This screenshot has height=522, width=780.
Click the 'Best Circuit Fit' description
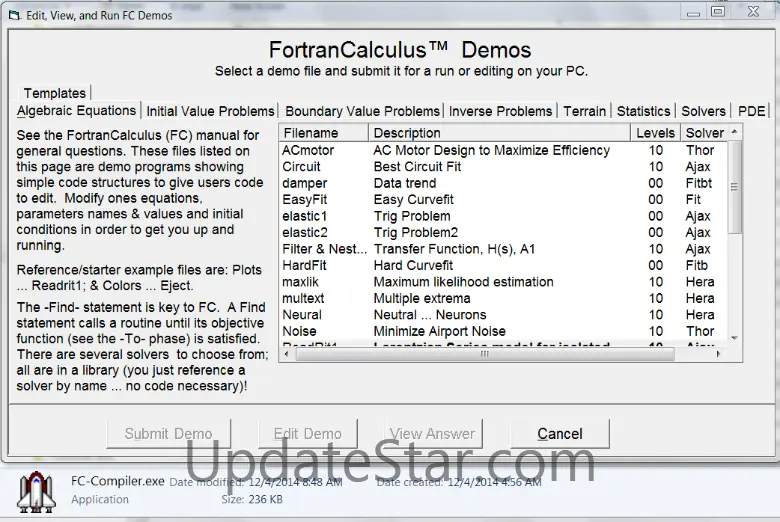click(417, 167)
